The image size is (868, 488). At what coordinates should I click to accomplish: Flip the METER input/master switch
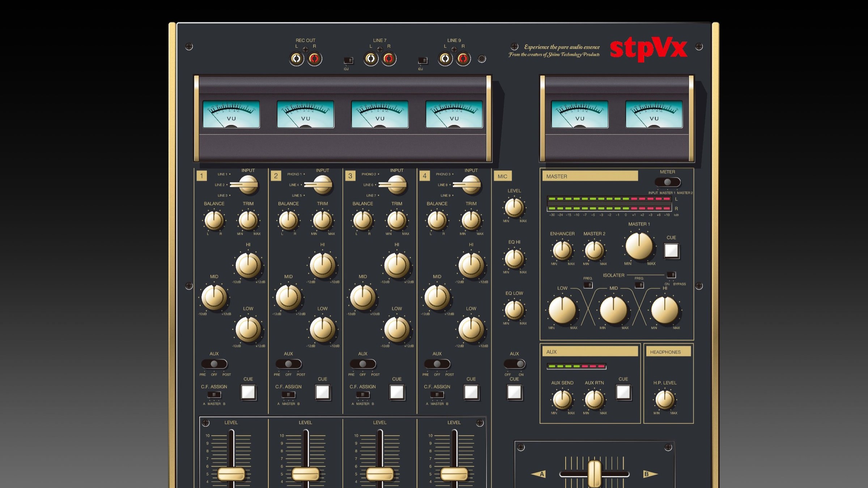click(668, 182)
